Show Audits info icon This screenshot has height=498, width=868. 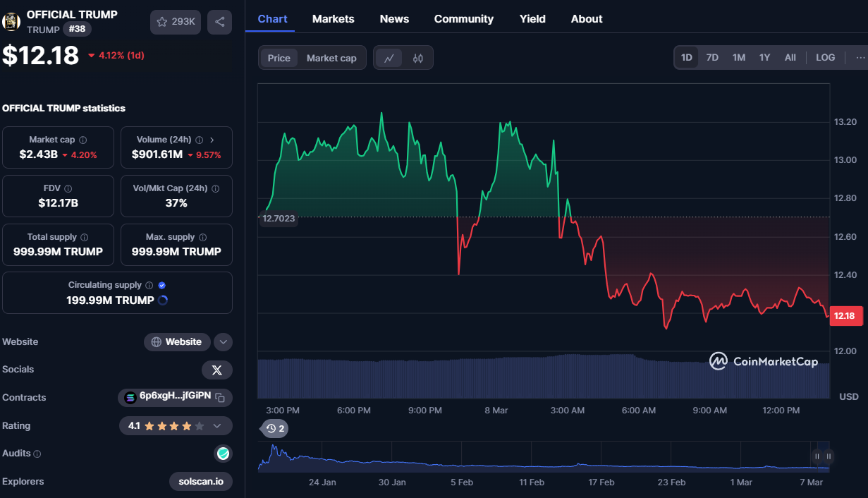(x=37, y=454)
